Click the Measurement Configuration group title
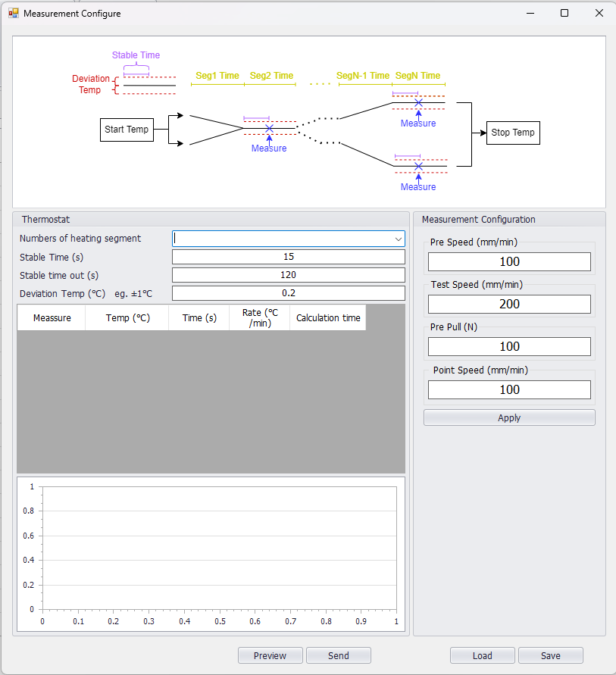Image resolution: width=616 pixels, height=675 pixels. 478,220
